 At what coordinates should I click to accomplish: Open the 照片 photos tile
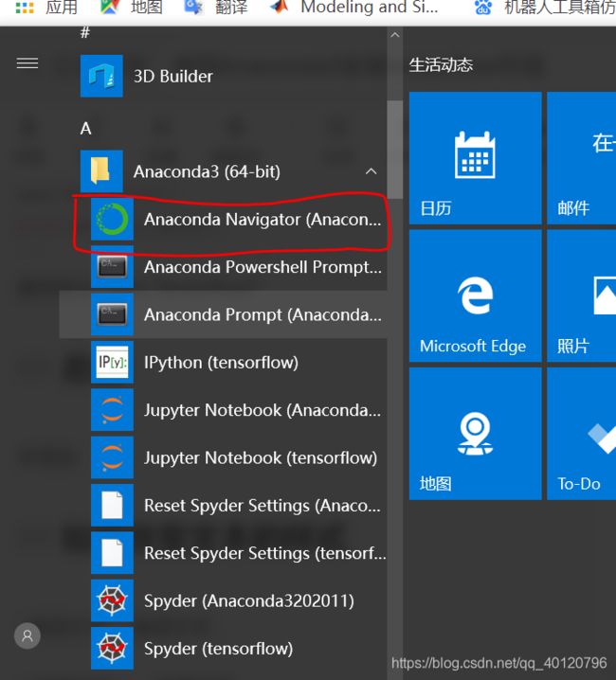pos(582,295)
